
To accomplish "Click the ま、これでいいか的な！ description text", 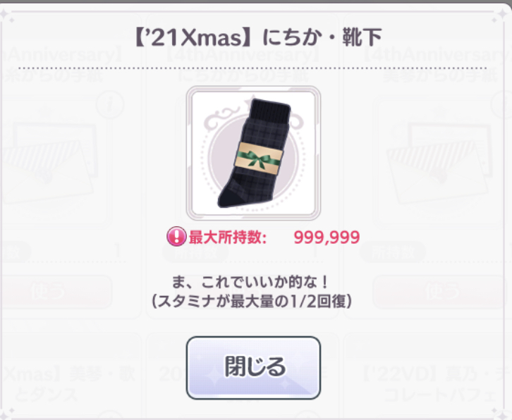I will (251, 283).
